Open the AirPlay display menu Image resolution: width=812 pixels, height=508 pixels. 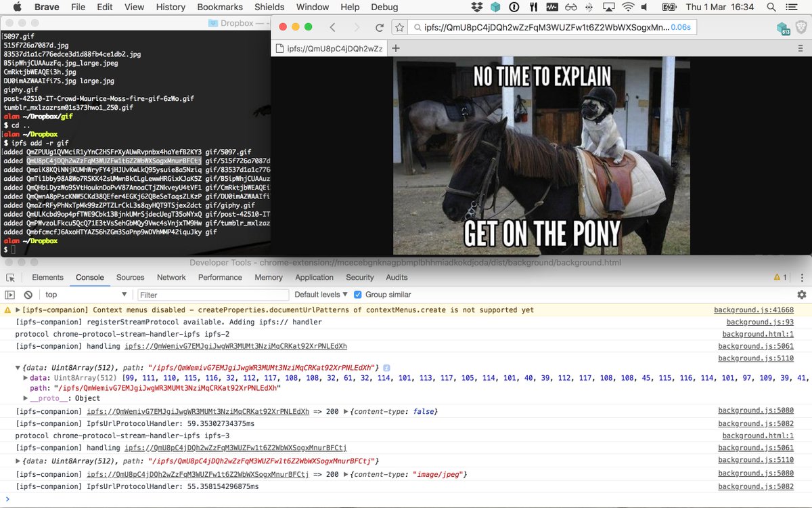(608, 7)
